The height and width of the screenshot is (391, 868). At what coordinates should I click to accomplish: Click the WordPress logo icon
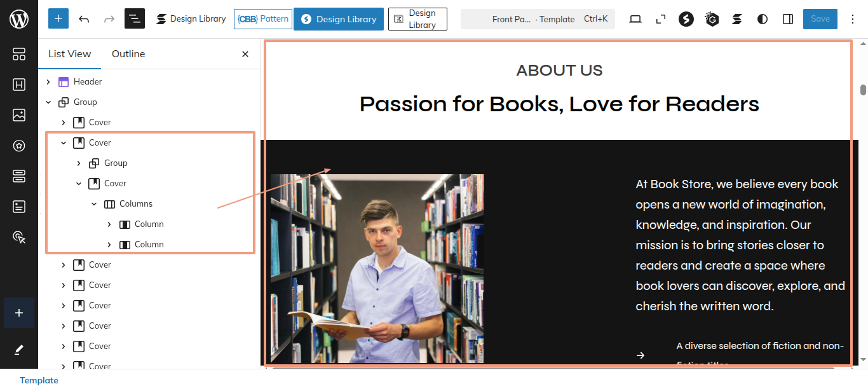pyautogui.click(x=19, y=19)
